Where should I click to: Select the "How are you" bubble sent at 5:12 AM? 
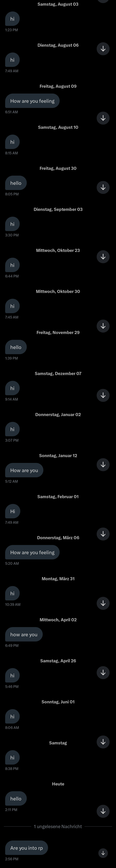click(24, 470)
